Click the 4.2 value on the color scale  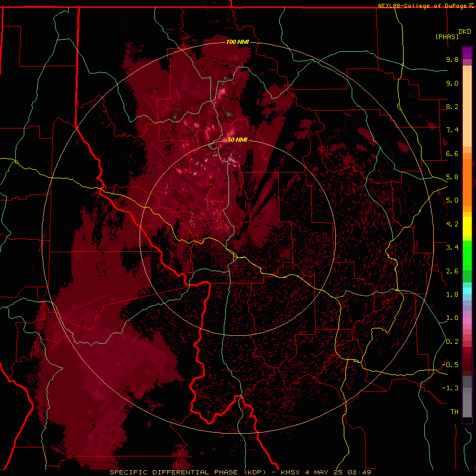[x=452, y=224]
